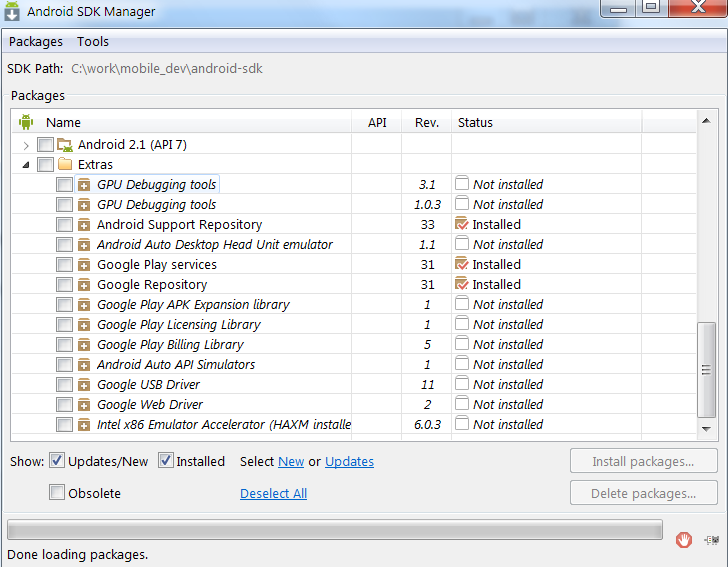Screen dimensions: 728x567
Task: Click the Deselect All link
Action: click(x=273, y=493)
